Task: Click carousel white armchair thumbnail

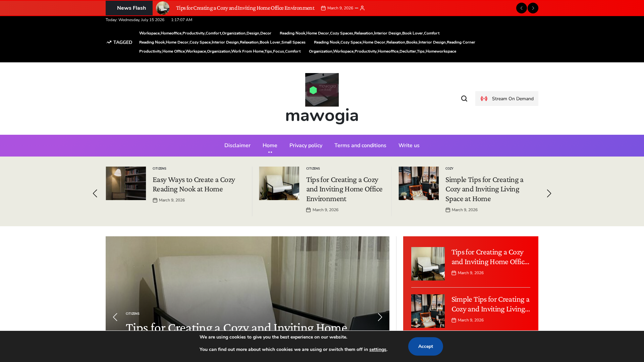Action: (279, 183)
